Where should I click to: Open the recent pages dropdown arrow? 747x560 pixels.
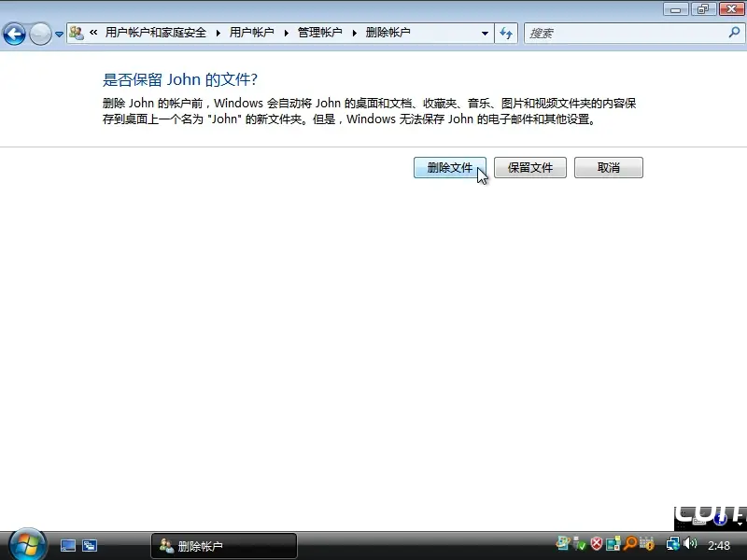(x=59, y=35)
